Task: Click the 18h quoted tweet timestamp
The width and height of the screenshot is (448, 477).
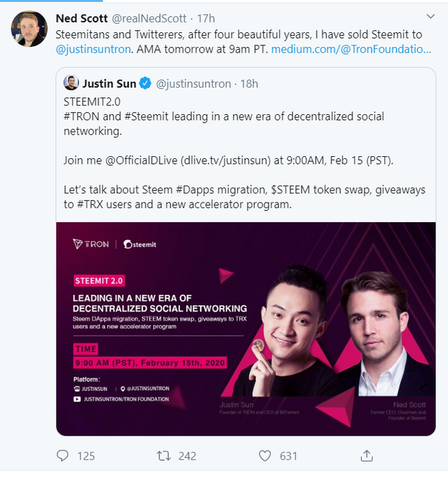Action: pos(248,84)
